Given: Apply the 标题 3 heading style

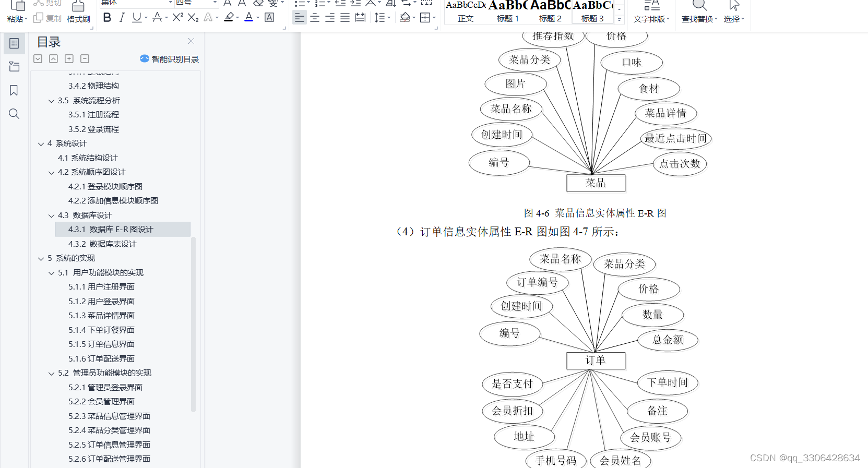Looking at the screenshot, I should 592,12.
